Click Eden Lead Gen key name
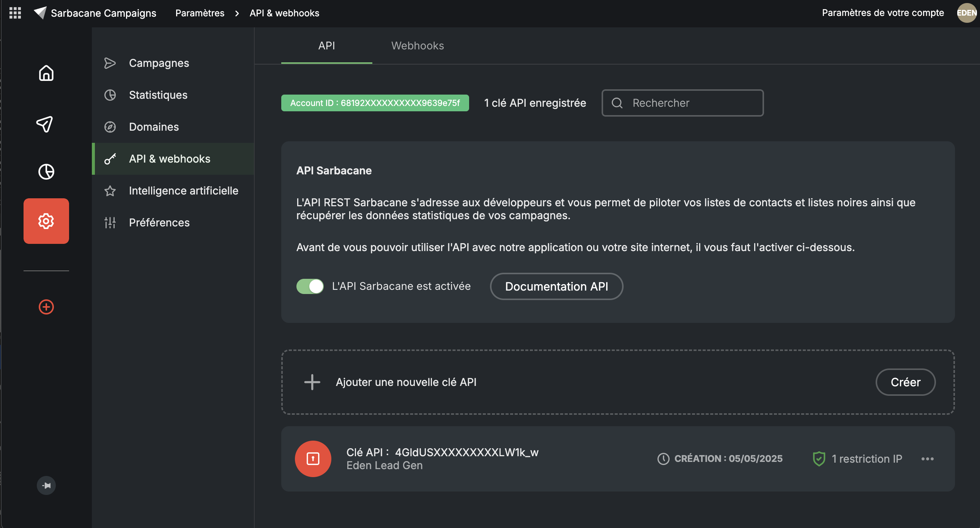This screenshot has width=980, height=528. [x=384, y=465]
